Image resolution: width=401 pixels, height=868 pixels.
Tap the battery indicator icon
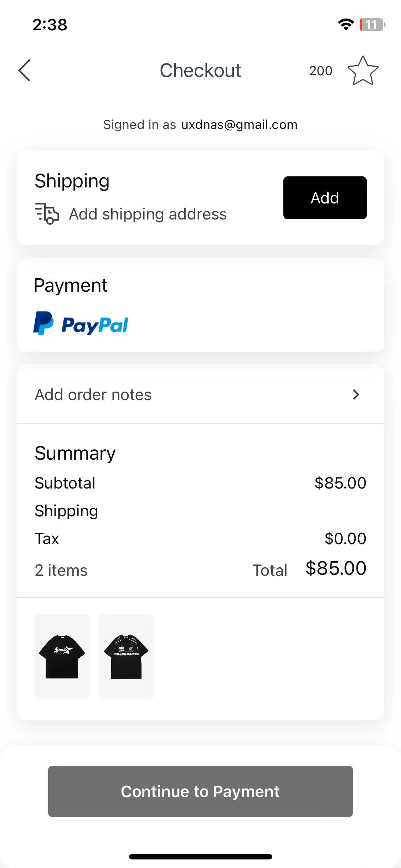tap(372, 25)
